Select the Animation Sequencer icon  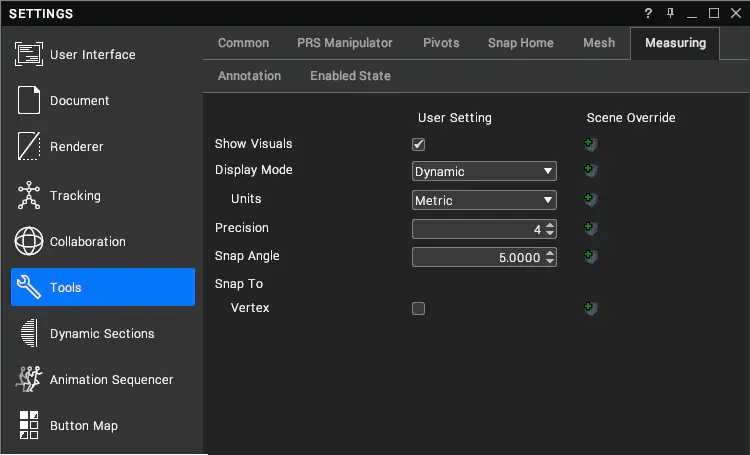(x=29, y=379)
